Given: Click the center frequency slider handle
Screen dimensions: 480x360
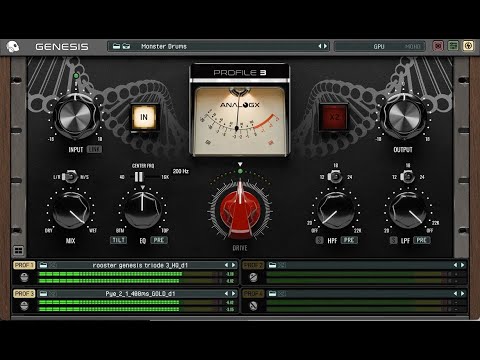Looking at the screenshot, I should click(139, 177).
